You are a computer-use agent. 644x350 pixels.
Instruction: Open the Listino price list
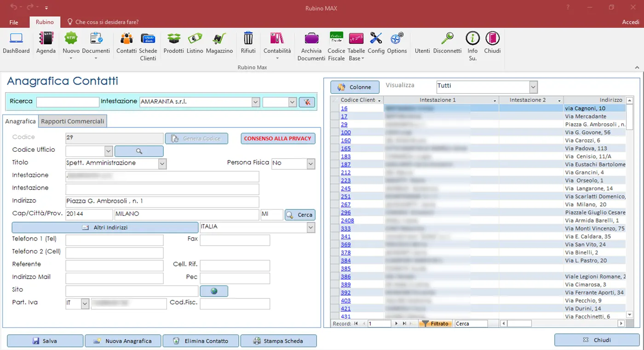click(x=195, y=43)
